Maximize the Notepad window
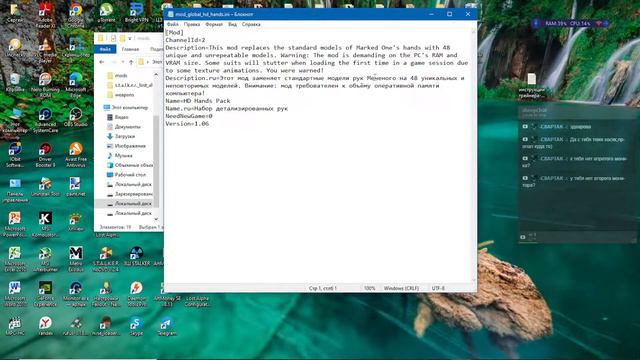This screenshot has height=360, width=640. click(x=449, y=14)
